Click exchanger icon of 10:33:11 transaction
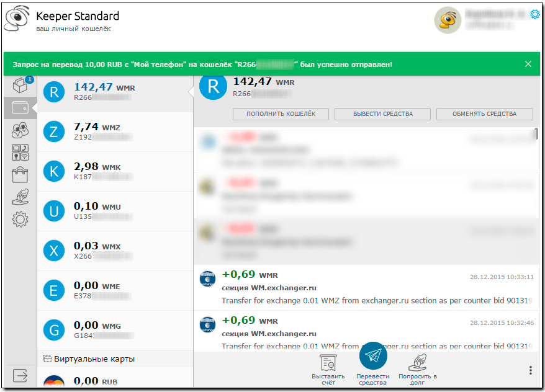This screenshot has width=545, height=392. pos(207,279)
